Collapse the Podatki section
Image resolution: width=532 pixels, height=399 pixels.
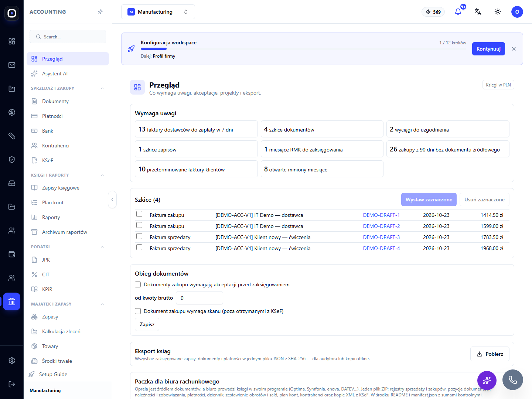coord(102,247)
